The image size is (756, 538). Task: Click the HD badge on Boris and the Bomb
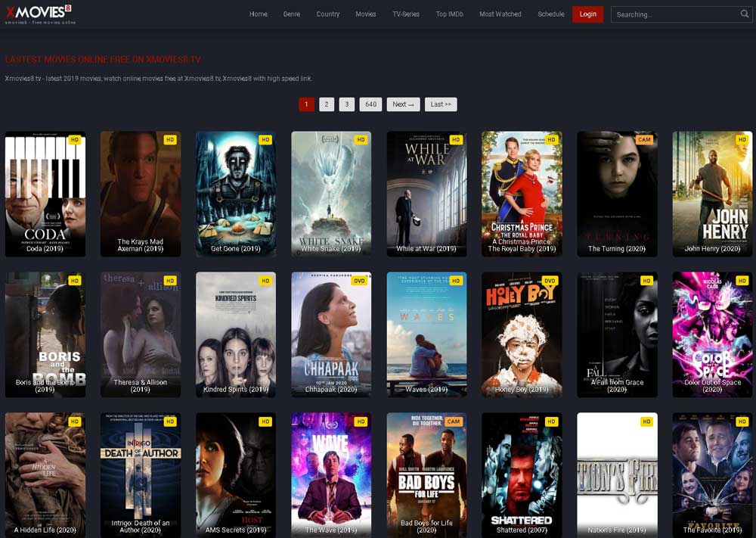(75, 280)
